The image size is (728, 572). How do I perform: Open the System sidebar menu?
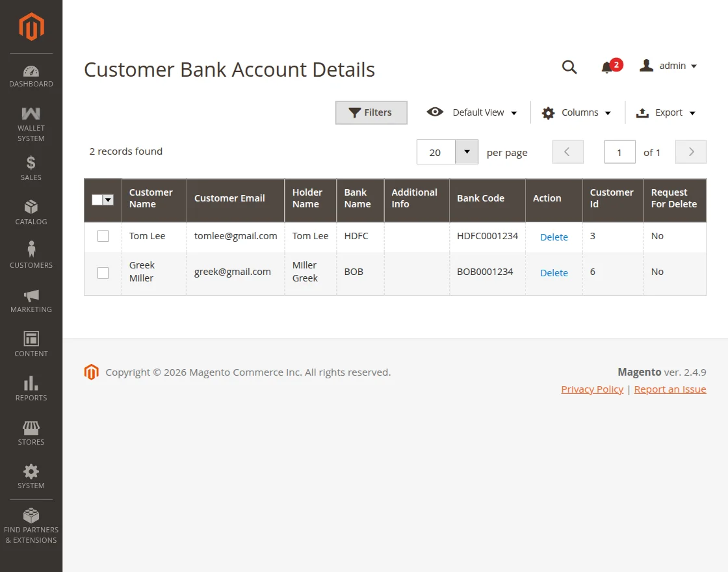(x=31, y=477)
